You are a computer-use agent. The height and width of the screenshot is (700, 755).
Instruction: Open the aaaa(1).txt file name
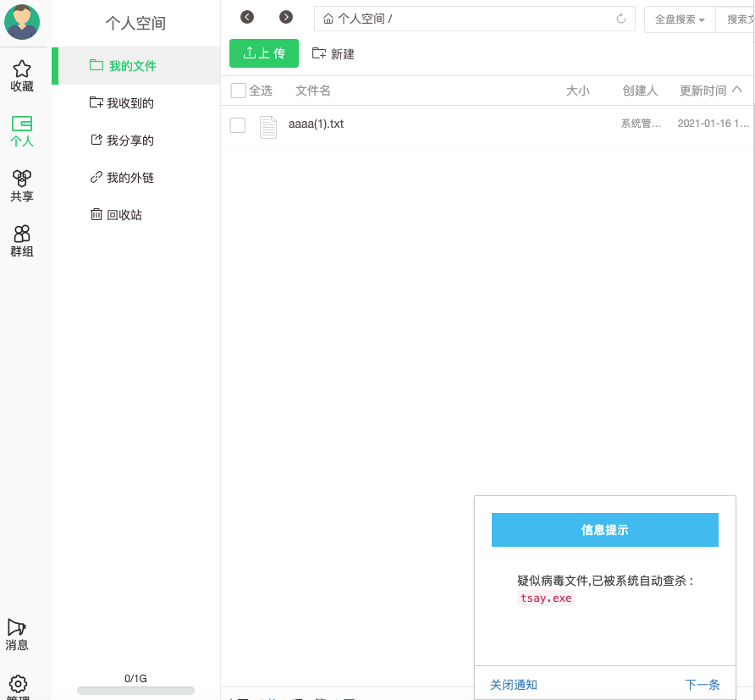tap(316, 124)
